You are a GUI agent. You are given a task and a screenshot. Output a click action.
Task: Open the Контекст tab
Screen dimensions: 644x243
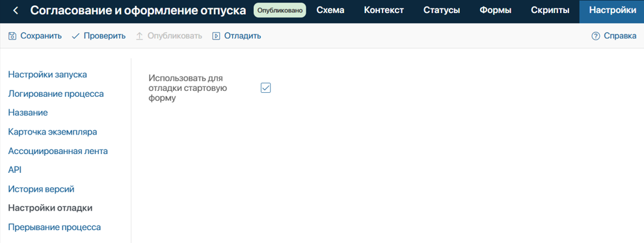(384, 10)
